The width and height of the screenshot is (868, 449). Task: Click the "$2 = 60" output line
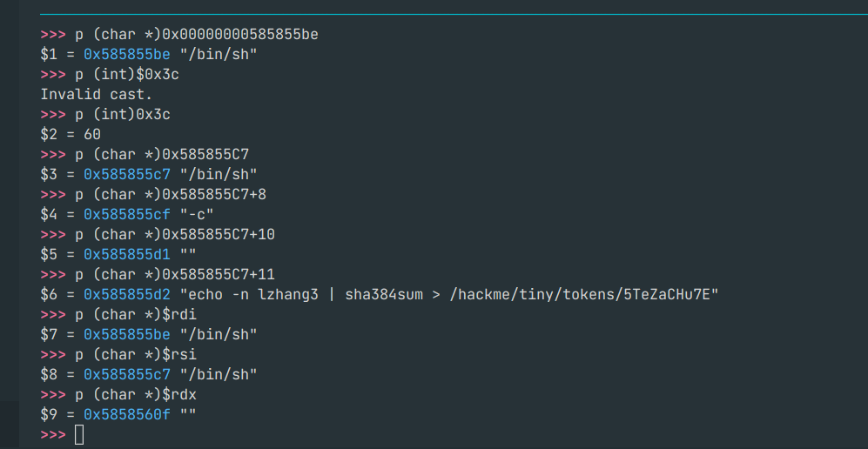(x=71, y=134)
